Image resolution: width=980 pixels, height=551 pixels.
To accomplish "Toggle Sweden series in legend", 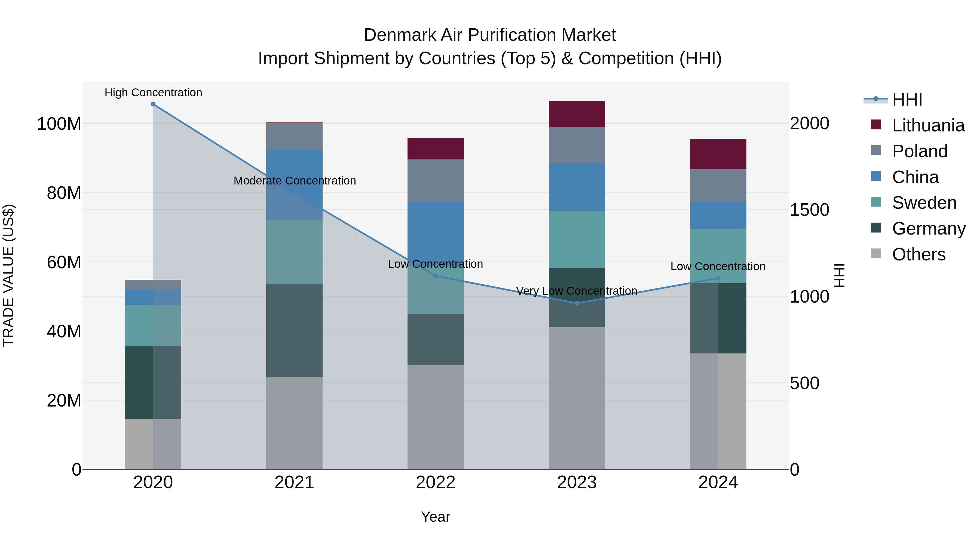I will click(913, 203).
